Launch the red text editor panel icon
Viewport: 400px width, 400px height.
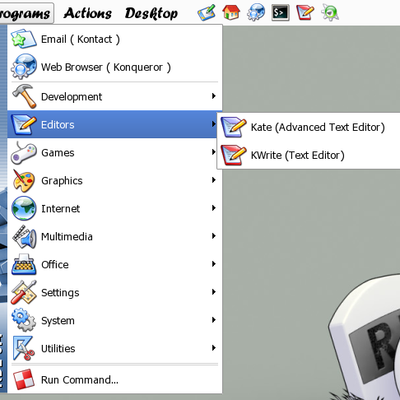[x=305, y=13]
